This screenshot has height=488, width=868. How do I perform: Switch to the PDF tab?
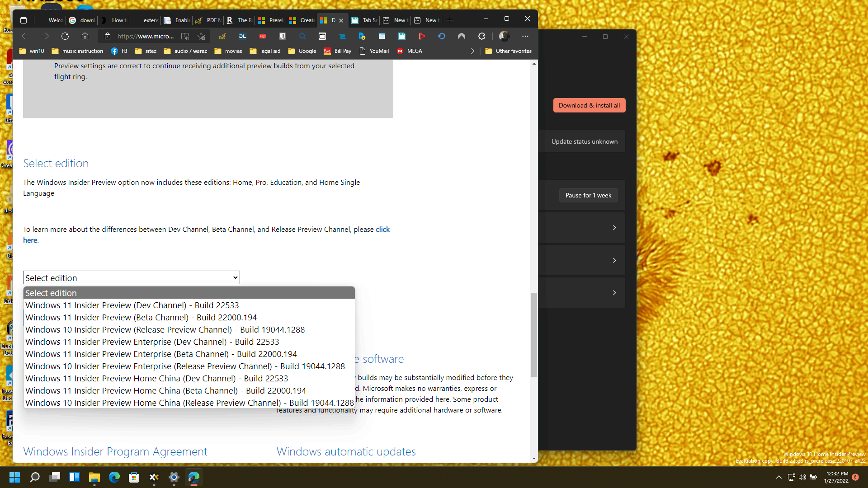click(208, 20)
